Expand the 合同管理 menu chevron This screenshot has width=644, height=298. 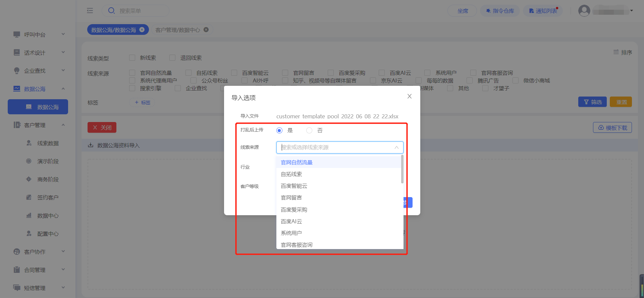pos(63,270)
